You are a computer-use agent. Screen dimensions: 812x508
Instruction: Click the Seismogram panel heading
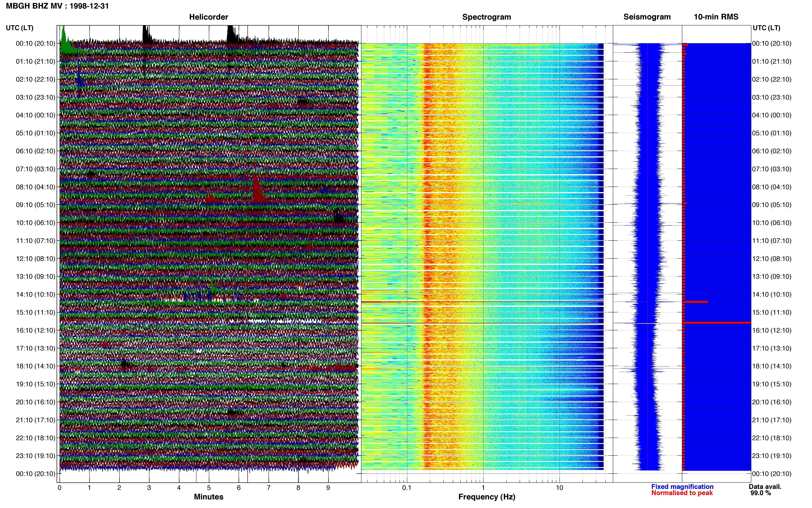647,17
